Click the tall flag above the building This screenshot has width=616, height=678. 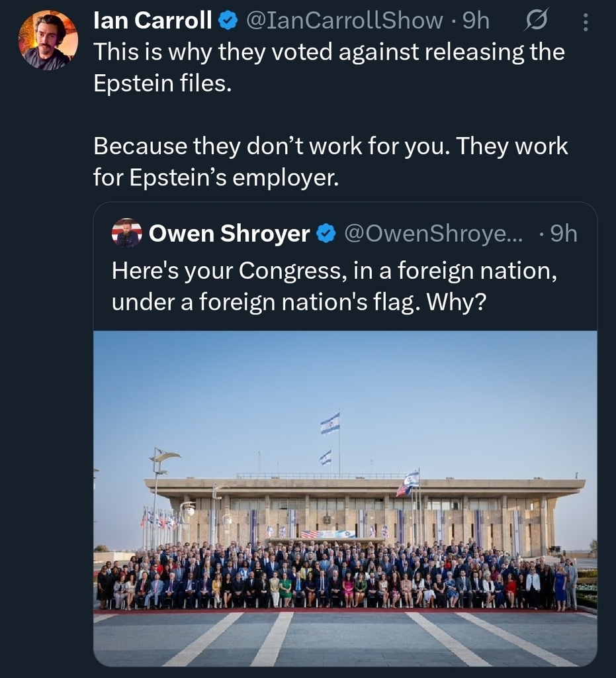pos(330,423)
